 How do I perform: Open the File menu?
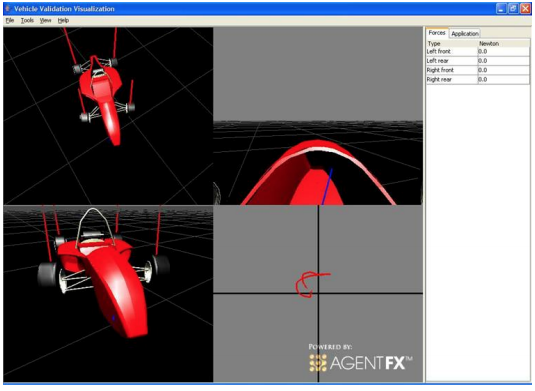pos(10,20)
